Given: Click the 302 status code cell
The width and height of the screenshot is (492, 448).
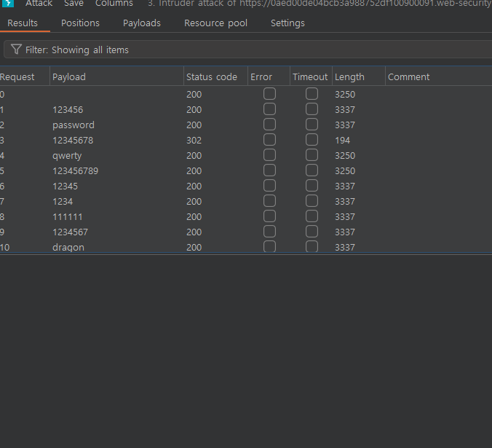Looking at the screenshot, I should [194, 141].
